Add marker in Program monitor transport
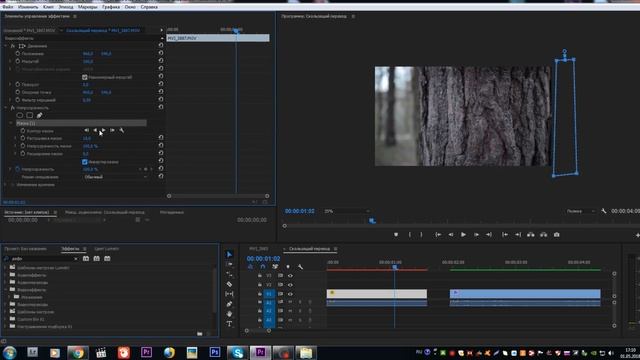 [x=396, y=235]
